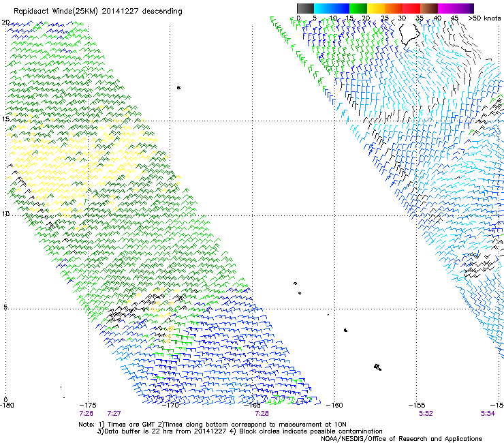504x443 pixels.
Task: Select the '35' label under the color legend
Action: coord(420,18)
